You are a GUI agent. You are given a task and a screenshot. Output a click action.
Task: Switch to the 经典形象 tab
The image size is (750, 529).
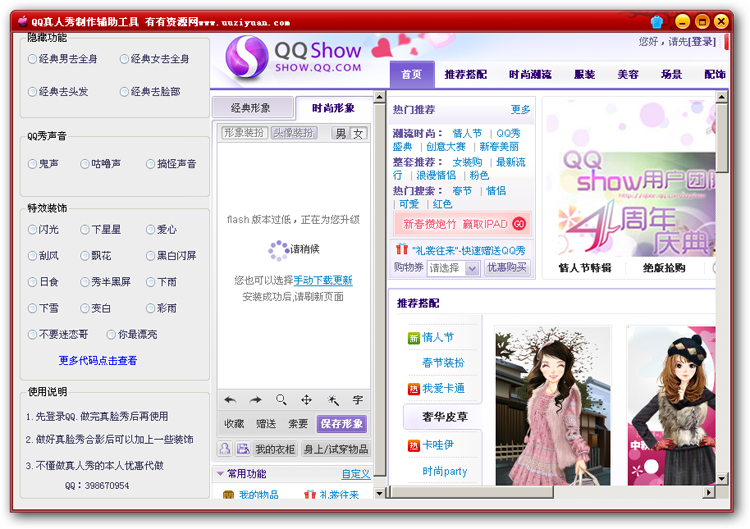click(253, 108)
